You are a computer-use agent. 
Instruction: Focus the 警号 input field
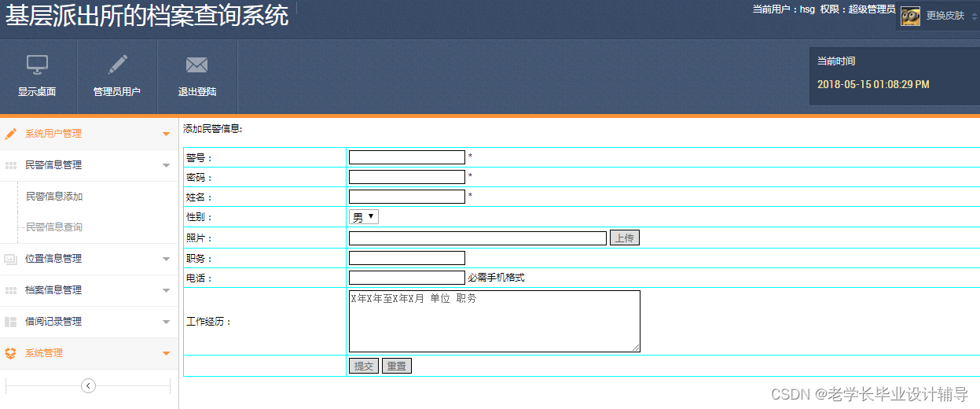[x=407, y=157]
